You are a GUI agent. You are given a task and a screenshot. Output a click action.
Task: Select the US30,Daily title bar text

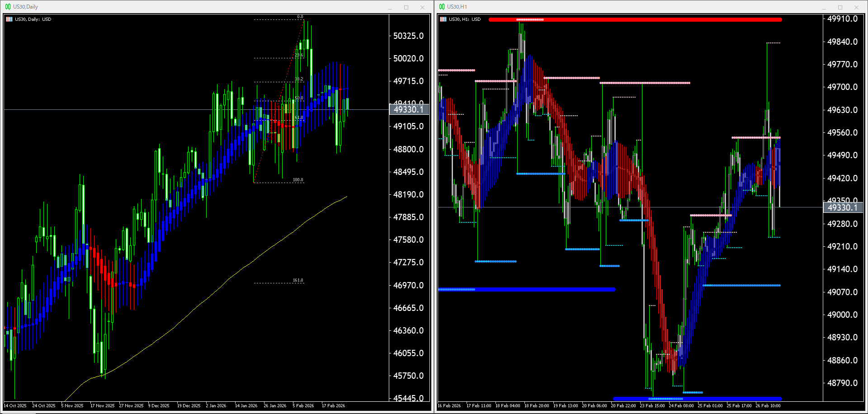25,7
